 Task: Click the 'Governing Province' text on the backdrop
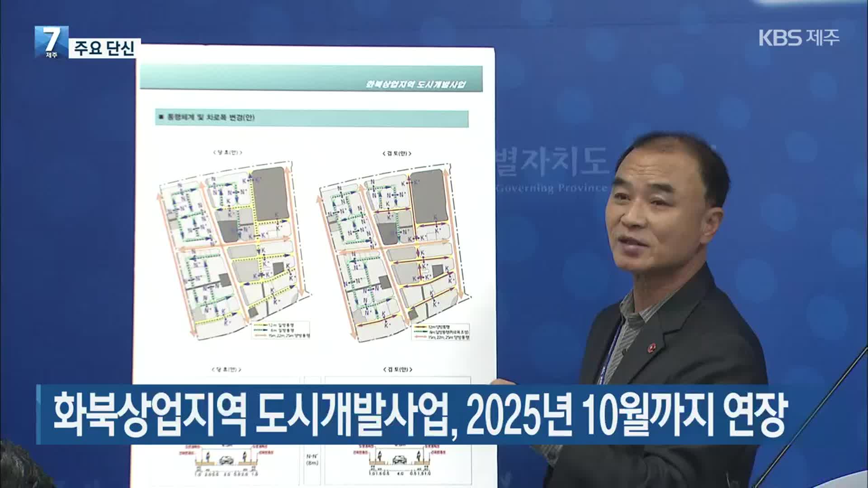pyautogui.click(x=552, y=188)
